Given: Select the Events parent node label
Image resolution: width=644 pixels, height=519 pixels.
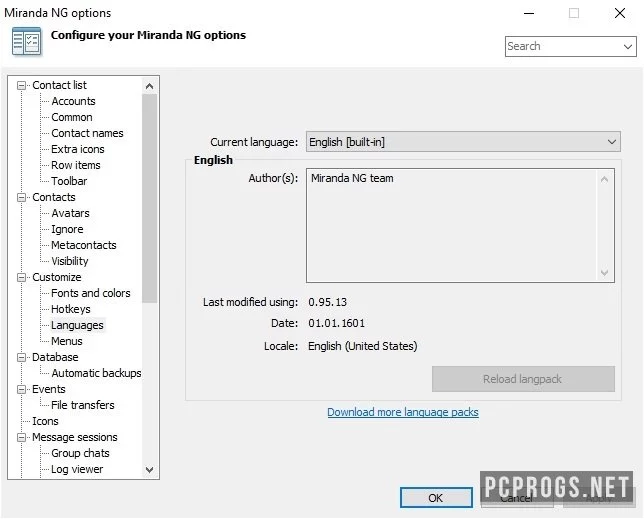Looking at the screenshot, I should coord(48,389).
